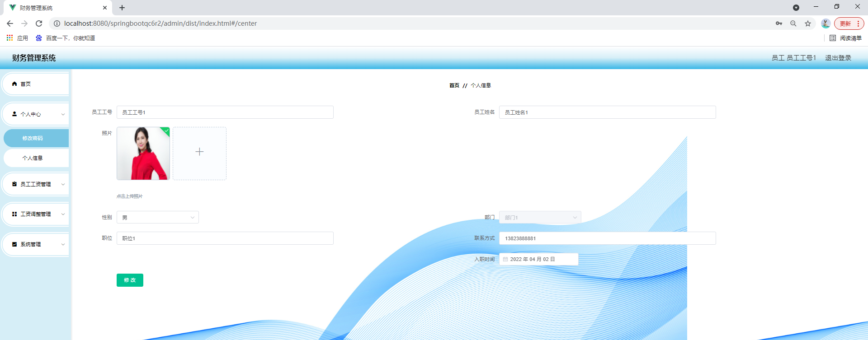Viewport: 868px width, 340px height.
Task: Click the 联系方式 phone number field
Action: [607, 238]
